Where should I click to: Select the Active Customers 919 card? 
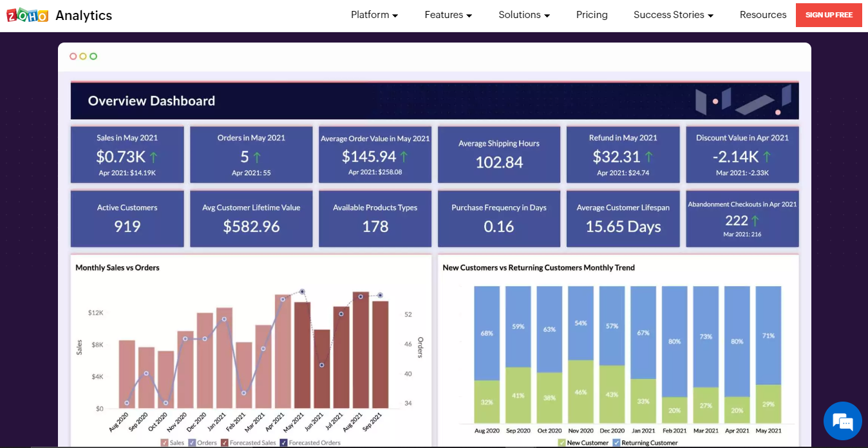[x=127, y=219]
